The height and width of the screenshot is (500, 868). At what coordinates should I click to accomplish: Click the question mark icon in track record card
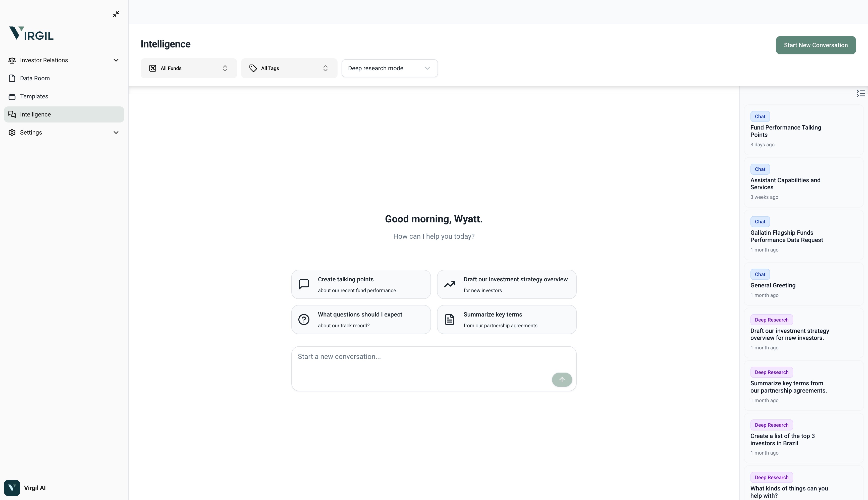pos(304,320)
